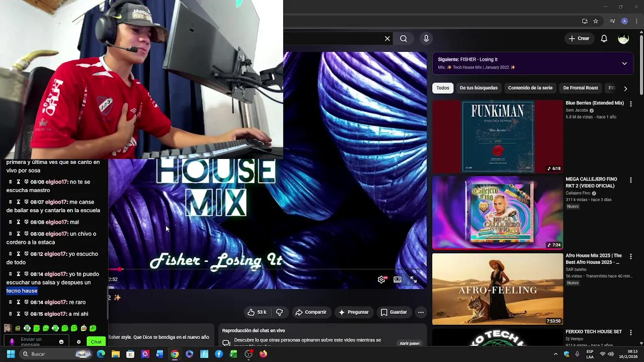The image size is (644, 362).
Task: Open options for FERXXO TECH HOUSE SET
Action: 631,332
